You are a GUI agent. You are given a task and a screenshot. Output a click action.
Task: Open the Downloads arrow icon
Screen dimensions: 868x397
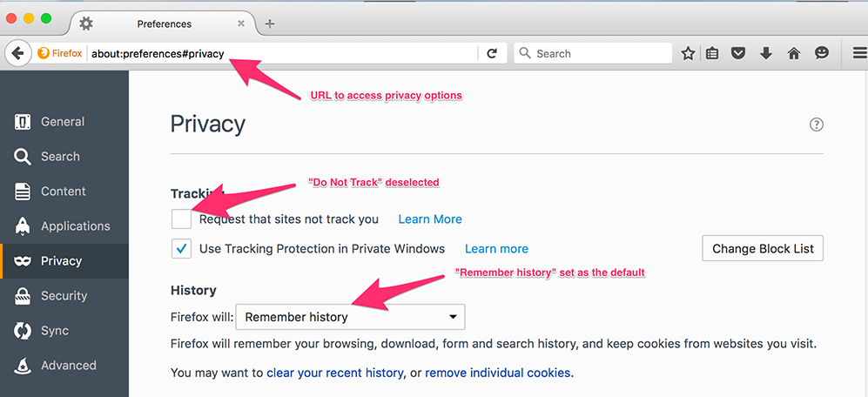[x=766, y=53]
